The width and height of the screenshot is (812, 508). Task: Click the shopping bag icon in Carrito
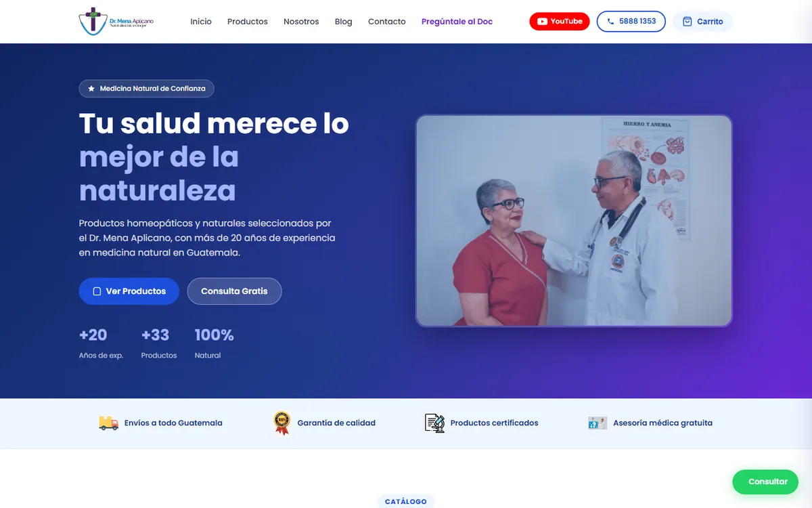(x=687, y=22)
